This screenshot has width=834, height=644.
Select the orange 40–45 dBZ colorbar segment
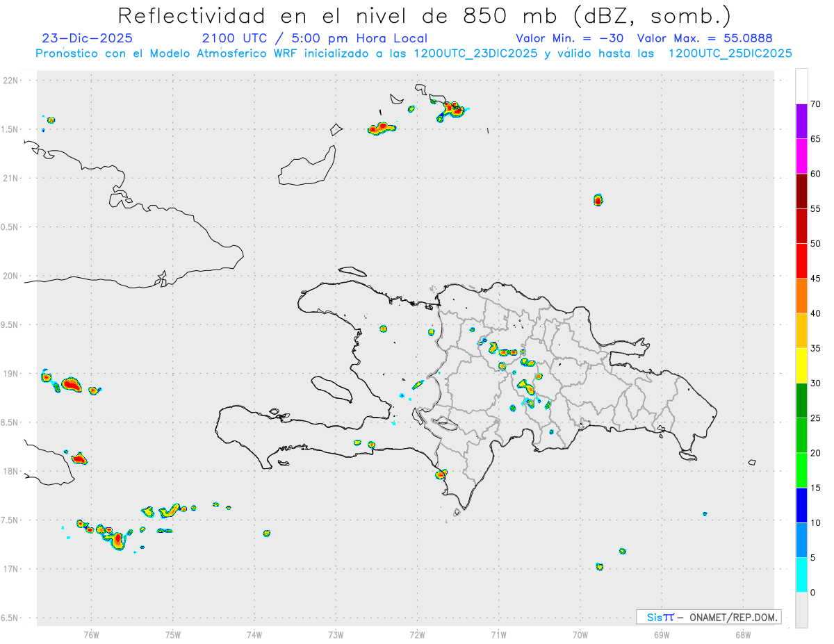click(801, 296)
